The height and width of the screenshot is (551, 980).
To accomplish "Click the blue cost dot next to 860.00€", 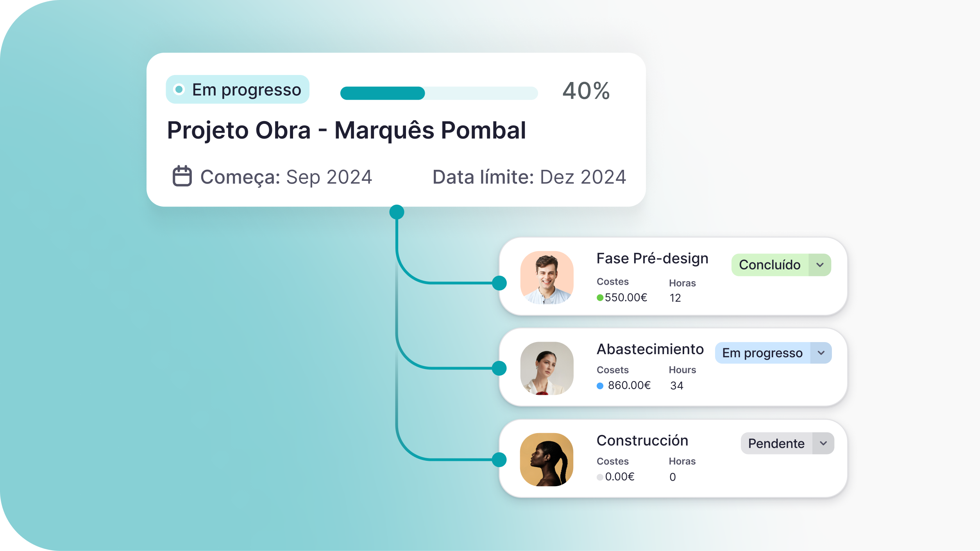I will click(x=600, y=386).
